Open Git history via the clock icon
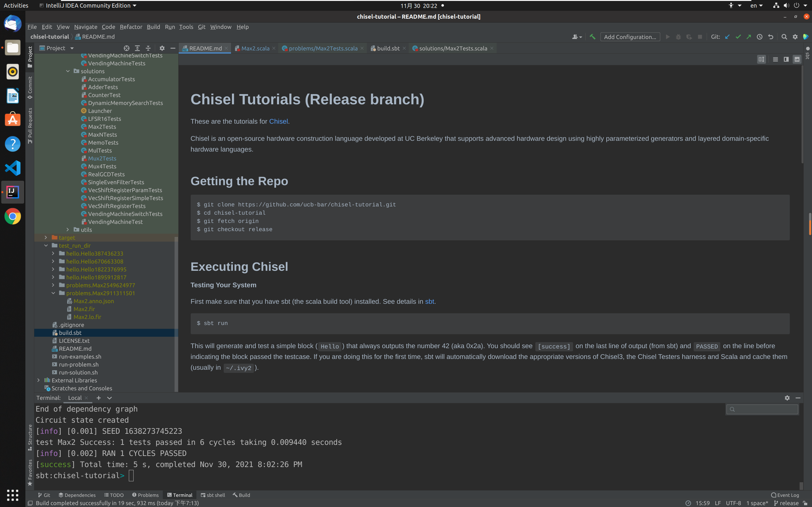 tap(760, 37)
